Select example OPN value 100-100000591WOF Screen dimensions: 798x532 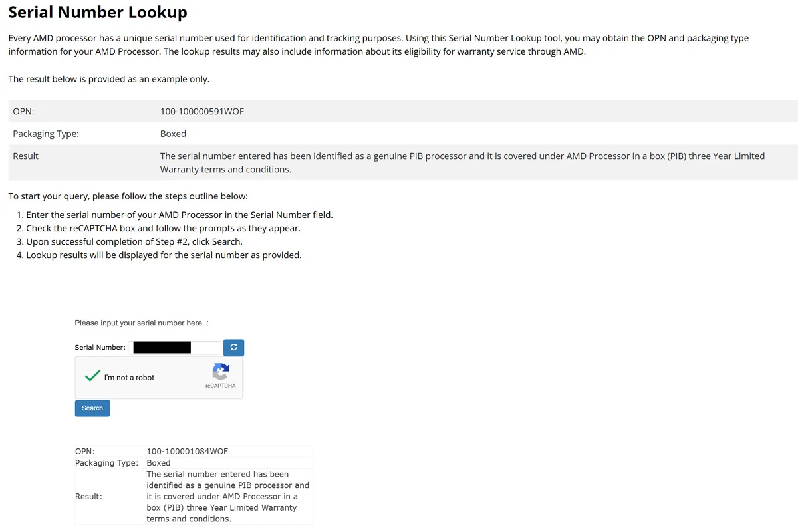pyautogui.click(x=202, y=111)
